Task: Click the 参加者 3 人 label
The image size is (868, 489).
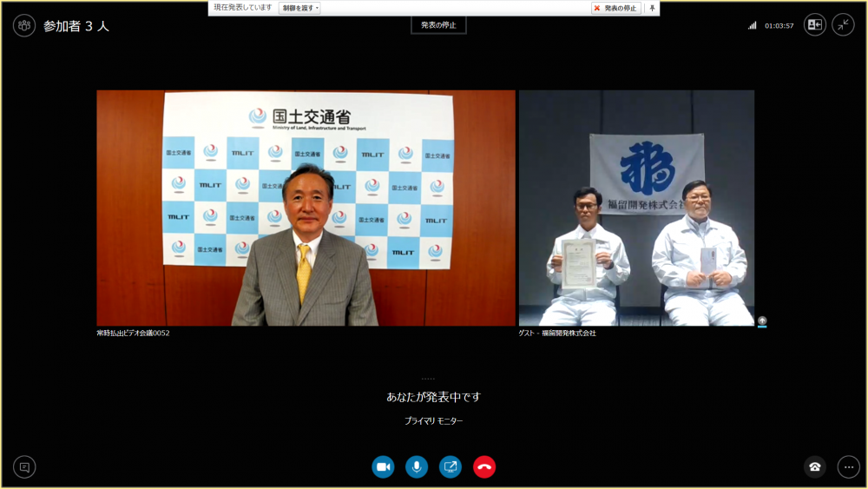Action: coord(76,26)
